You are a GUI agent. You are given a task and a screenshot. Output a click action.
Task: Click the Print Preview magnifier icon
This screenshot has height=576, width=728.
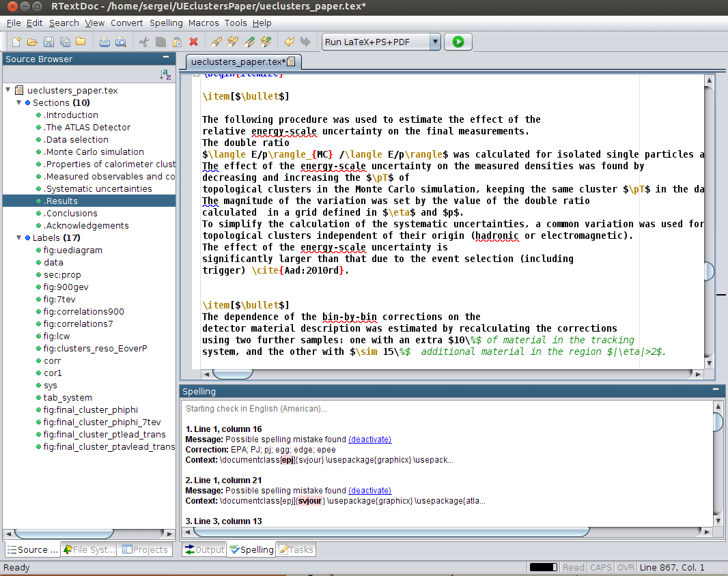[x=121, y=42]
